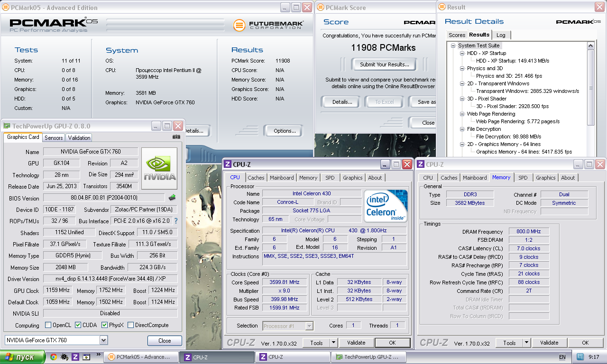Toggle the CUDA checkbox
The image size is (607, 364).
pos(78,325)
